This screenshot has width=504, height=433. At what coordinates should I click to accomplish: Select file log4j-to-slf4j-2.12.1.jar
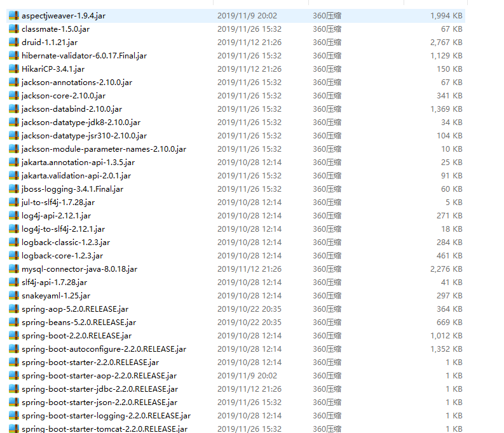click(64, 229)
